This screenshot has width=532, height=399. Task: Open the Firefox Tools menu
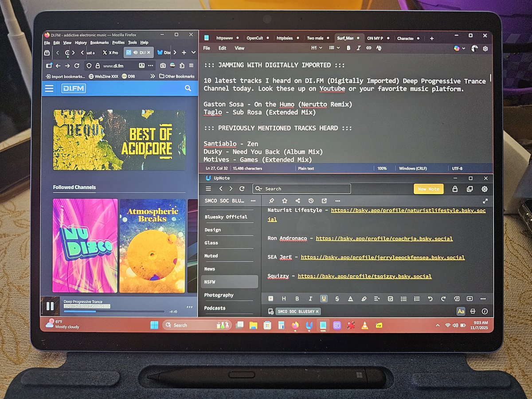[133, 43]
